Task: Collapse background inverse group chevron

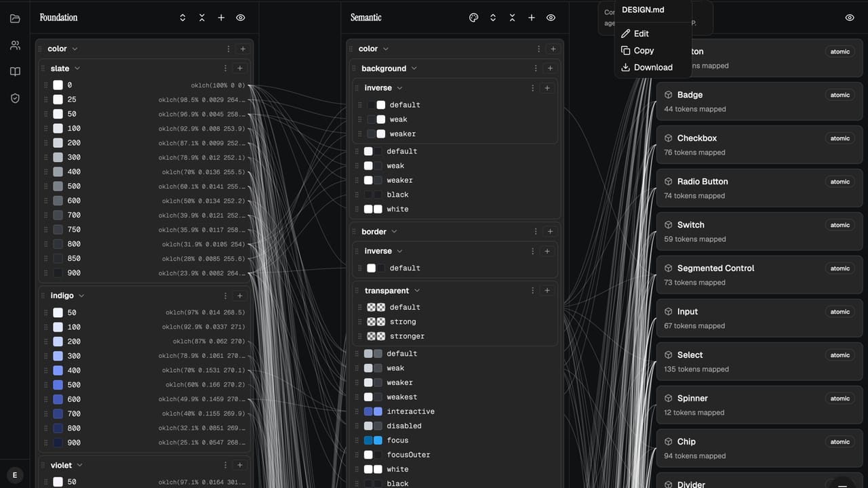Action: point(399,88)
